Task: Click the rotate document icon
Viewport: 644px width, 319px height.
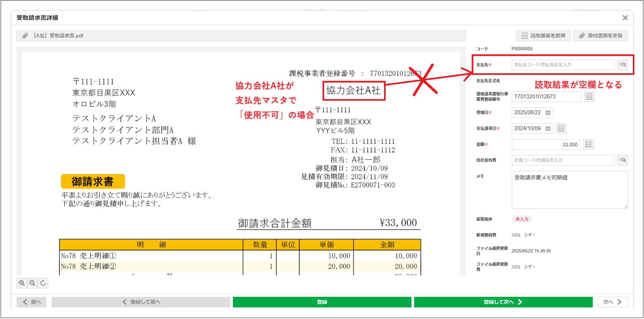Action: [x=43, y=283]
